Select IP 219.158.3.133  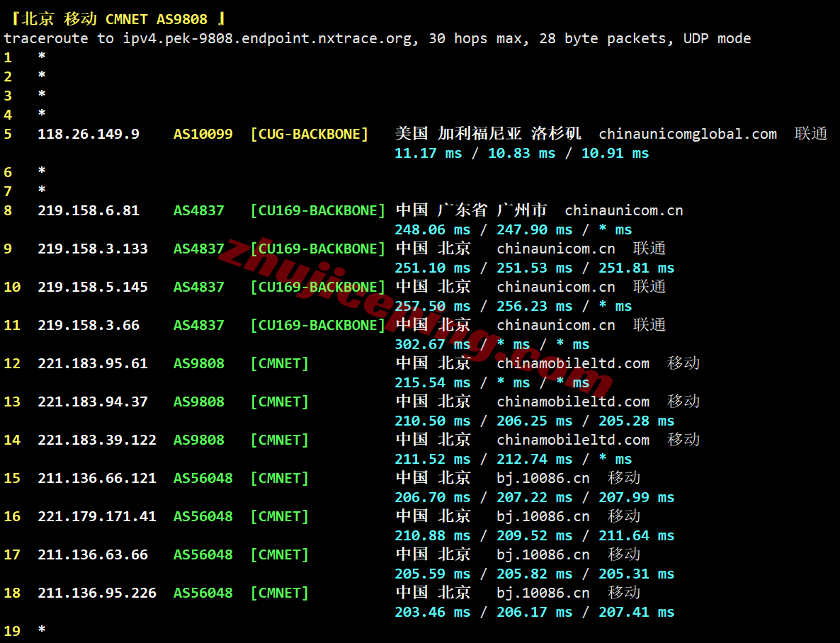pos(93,249)
